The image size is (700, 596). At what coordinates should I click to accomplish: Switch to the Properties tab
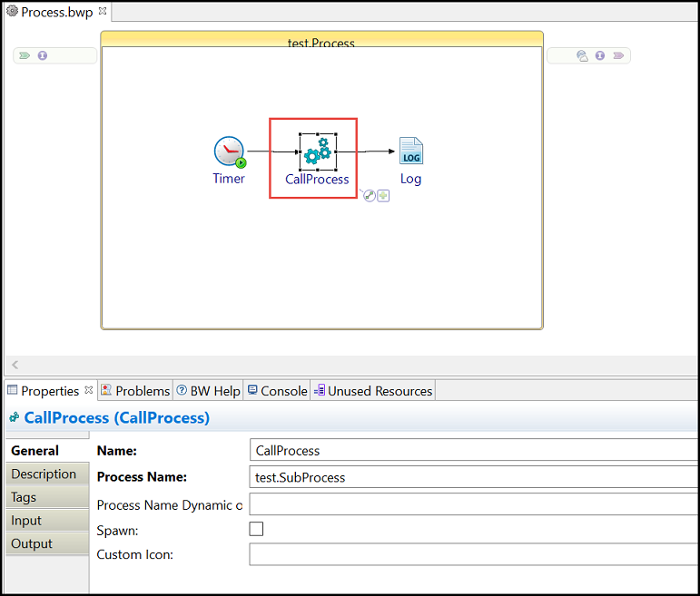[x=50, y=391]
